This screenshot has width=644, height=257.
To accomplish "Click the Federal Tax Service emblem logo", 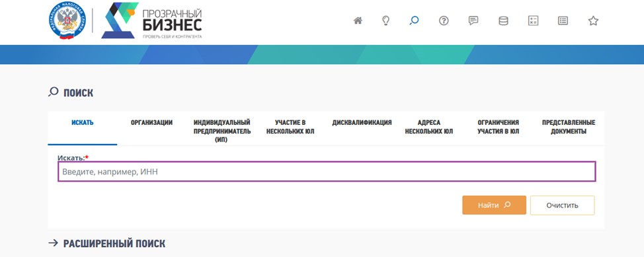I will pos(67,20).
